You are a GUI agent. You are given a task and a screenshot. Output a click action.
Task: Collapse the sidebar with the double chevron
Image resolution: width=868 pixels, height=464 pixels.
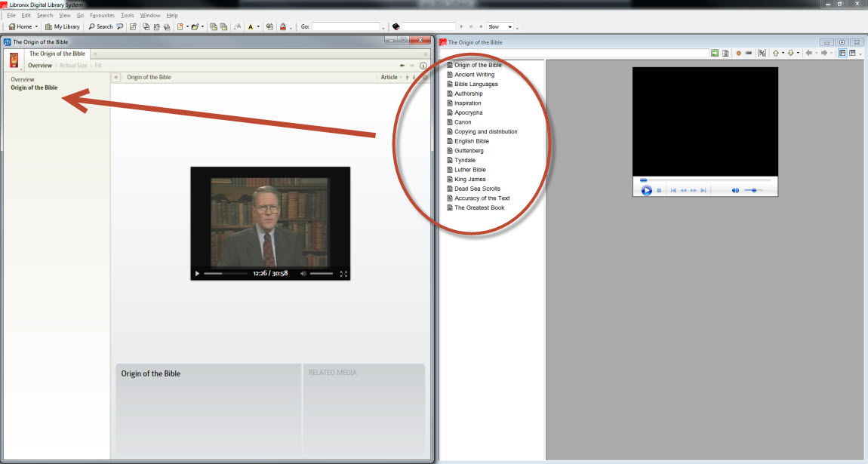(115, 78)
